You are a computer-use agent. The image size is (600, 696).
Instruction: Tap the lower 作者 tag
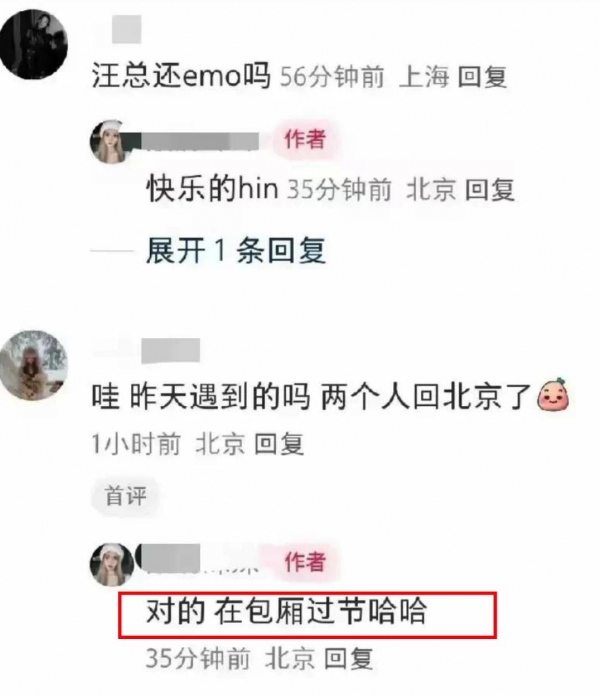tap(305, 562)
